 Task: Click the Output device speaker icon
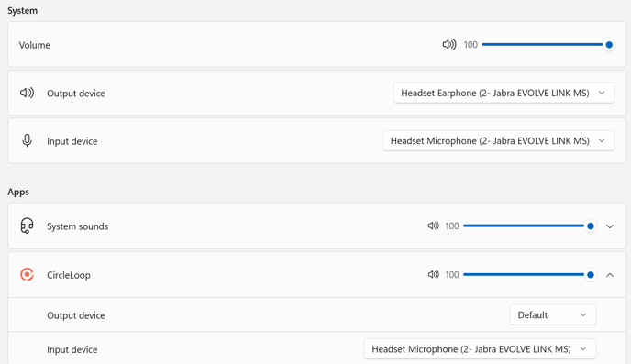(27, 93)
